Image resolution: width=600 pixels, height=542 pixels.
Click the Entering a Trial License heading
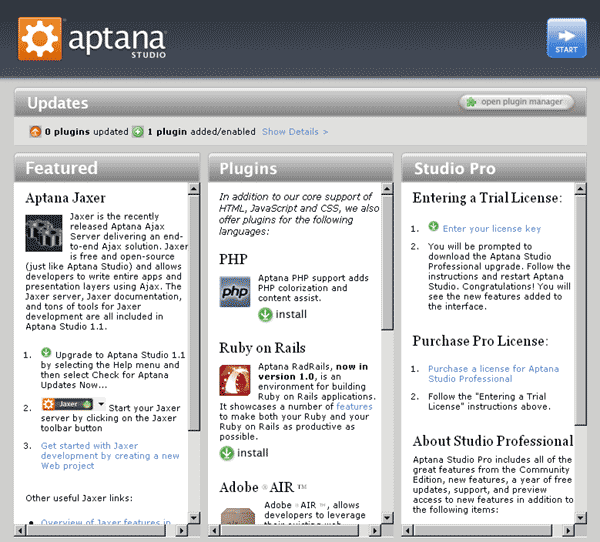click(x=488, y=198)
